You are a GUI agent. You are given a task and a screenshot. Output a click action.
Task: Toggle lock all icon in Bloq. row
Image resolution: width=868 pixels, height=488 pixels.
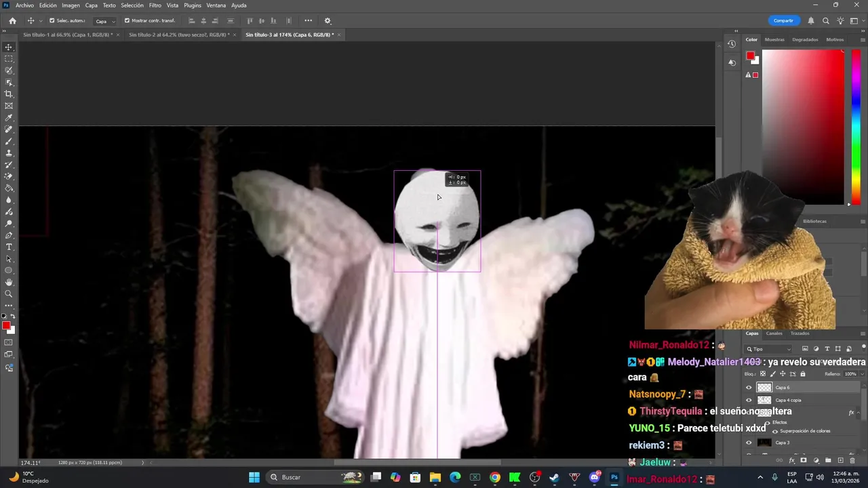click(x=803, y=374)
